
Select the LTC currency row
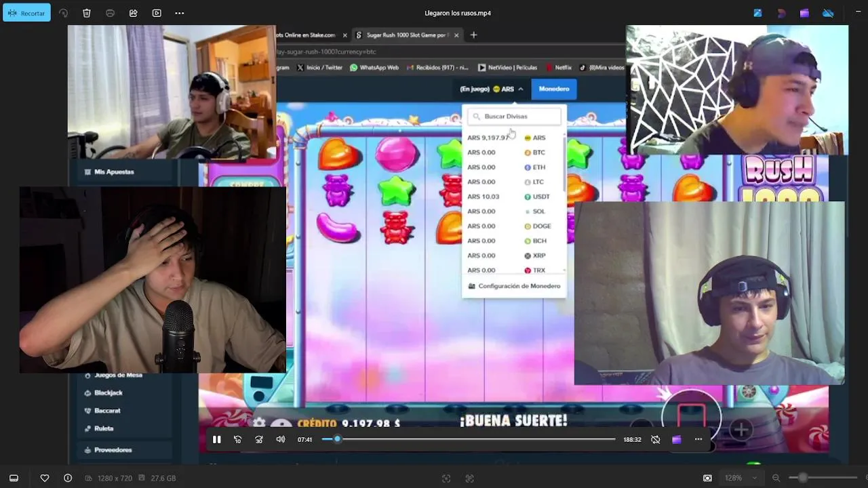513,182
